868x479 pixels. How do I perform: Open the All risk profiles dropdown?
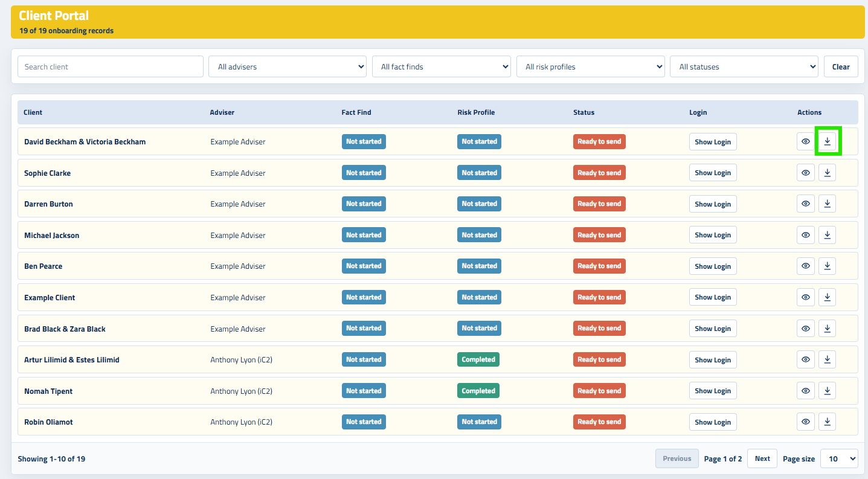pyautogui.click(x=591, y=66)
